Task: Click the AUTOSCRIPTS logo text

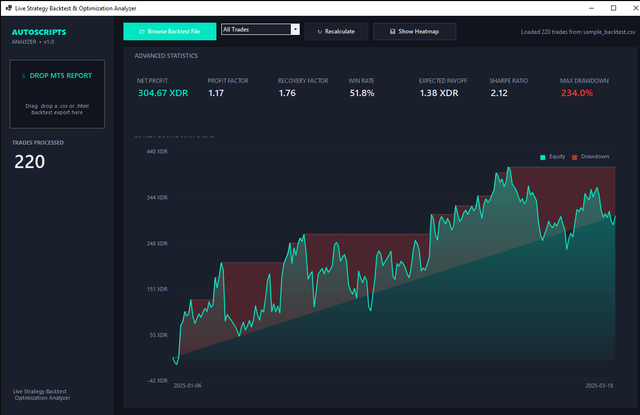Action: click(x=39, y=32)
